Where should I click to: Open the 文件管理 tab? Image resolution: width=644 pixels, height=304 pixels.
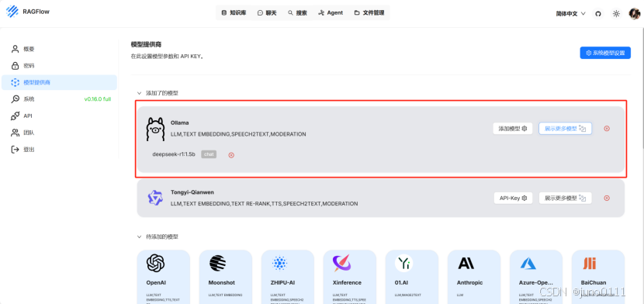pos(369,12)
